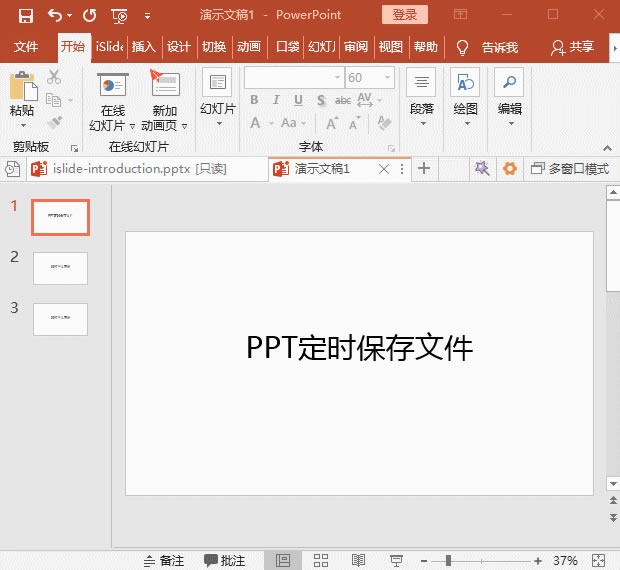Switch to slide sorter view
This screenshot has width=620, height=570.
321,560
